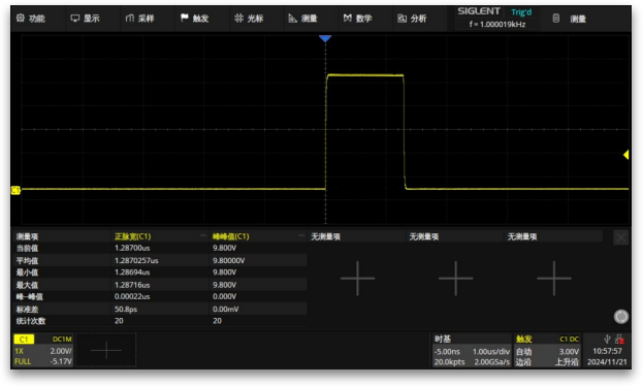Select the C1 channel offset marker
The width and height of the screenshot is (643, 386).
coord(16,190)
